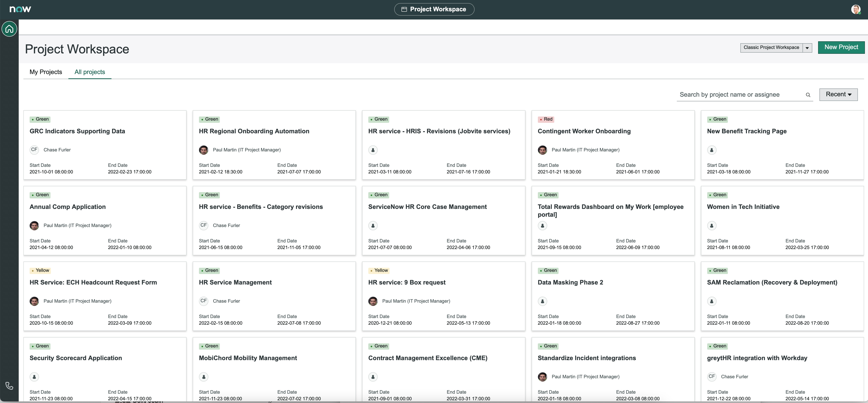
Task: Click the unassigned icon on Total Rewards Dashboard card
Action: pyautogui.click(x=542, y=225)
